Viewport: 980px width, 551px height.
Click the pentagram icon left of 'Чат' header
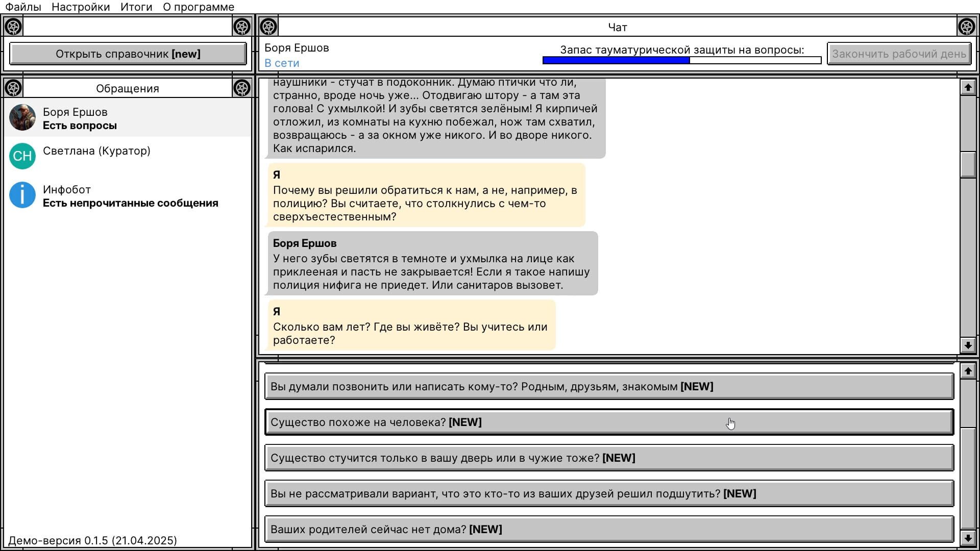point(269,27)
